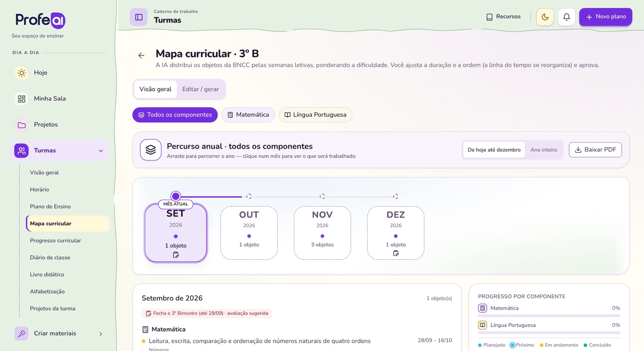Switch to dark mode moon icon
The height and width of the screenshot is (351, 644).
(545, 17)
